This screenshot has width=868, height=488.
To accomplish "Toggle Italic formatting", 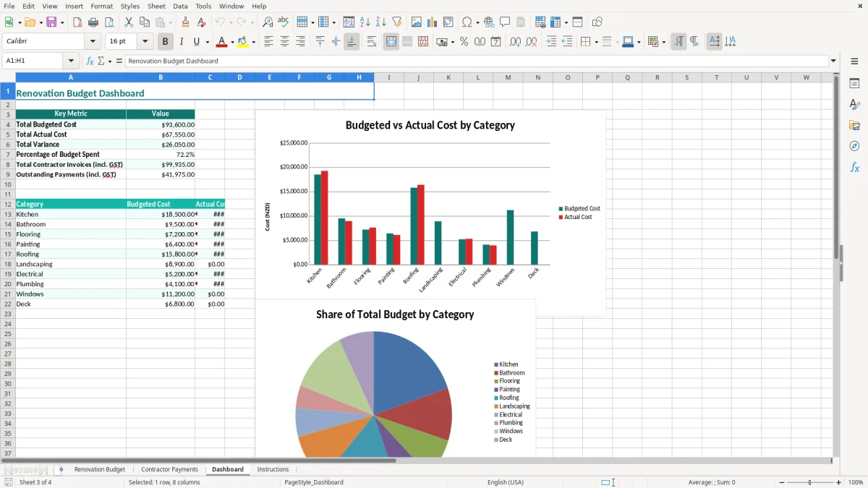I will [x=182, y=42].
